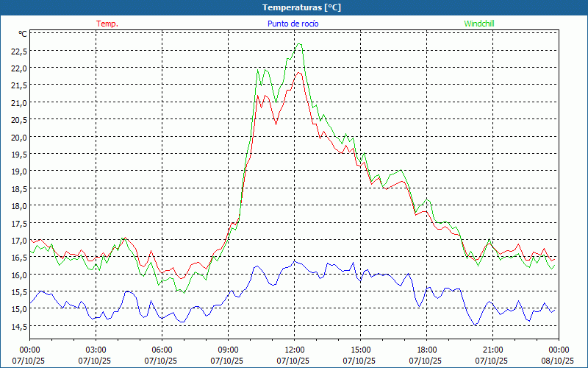The image size is (588, 368).
Task: Click the highest peak of the green Windchill line
Action: click(298, 43)
